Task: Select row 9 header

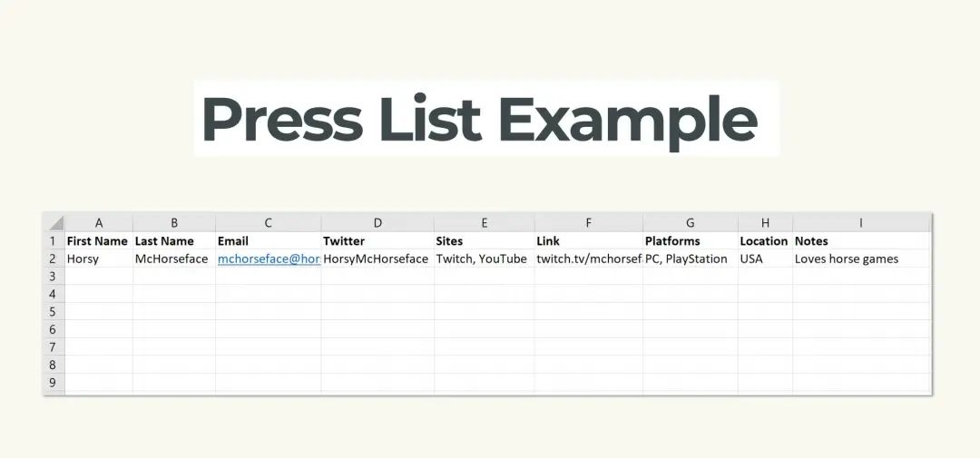Action: (54, 383)
